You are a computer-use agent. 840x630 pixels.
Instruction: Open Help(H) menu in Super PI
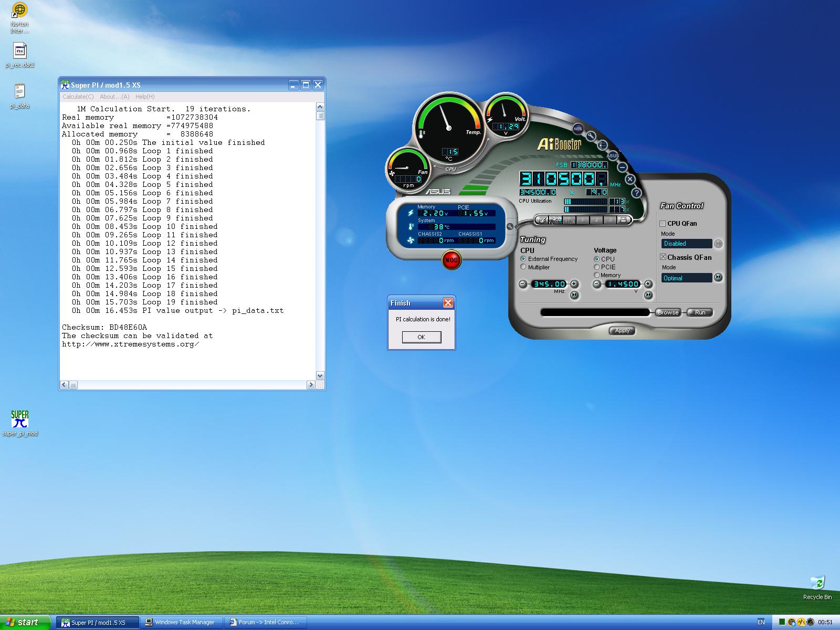click(x=145, y=97)
